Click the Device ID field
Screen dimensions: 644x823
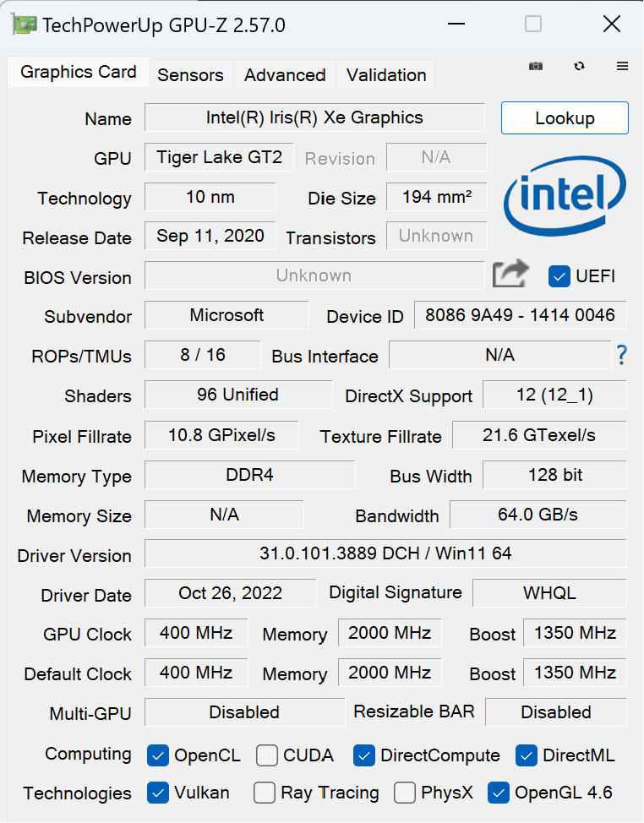pos(520,315)
